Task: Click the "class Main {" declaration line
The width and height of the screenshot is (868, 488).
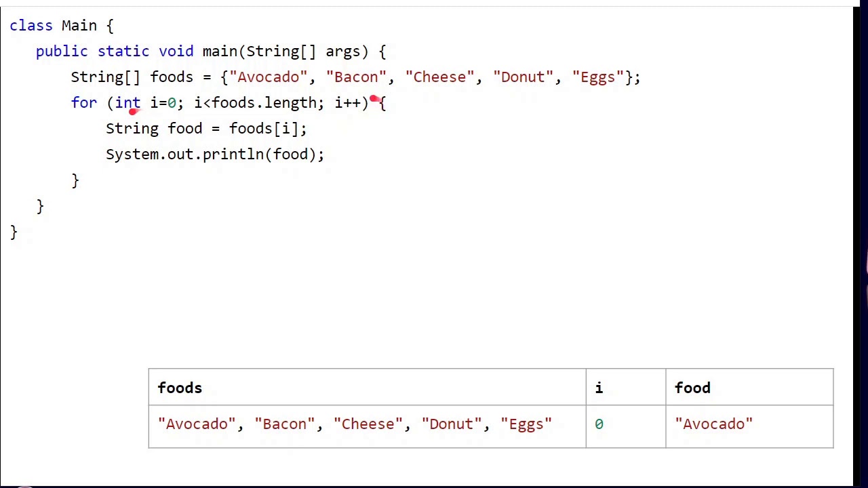Action: click(x=62, y=26)
